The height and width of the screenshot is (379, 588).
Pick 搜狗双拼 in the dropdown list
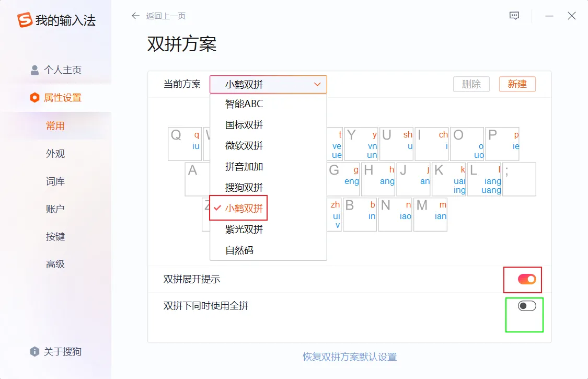point(244,188)
